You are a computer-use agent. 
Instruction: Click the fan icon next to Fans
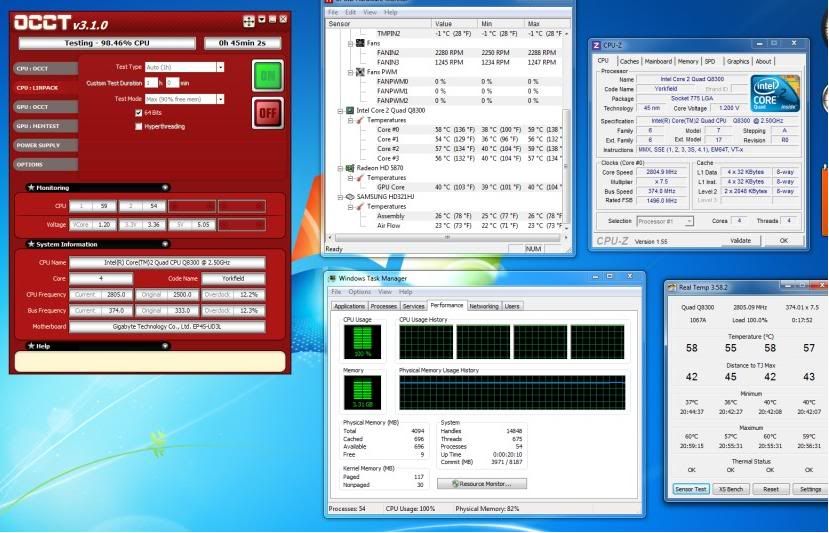(360, 43)
